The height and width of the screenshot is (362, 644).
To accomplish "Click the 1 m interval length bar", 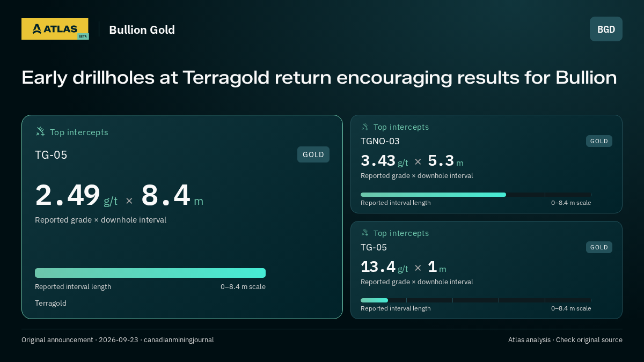I will 476,300.
